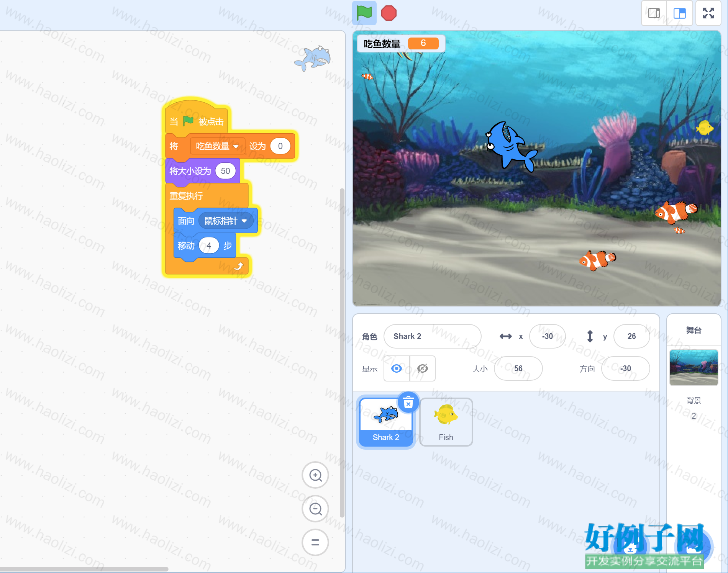Screen dimensions: 728x573
Task: Click the 背景 backdrop count label
Action: 694,401
